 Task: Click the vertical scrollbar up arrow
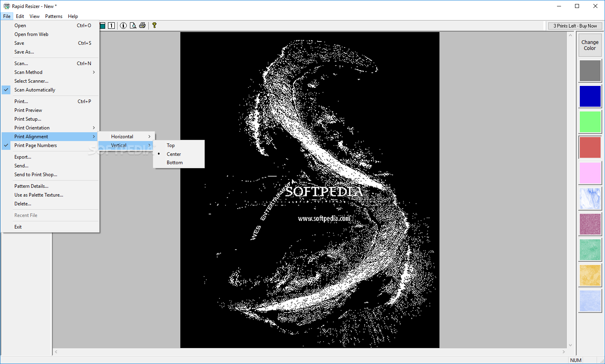tap(570, 35)
